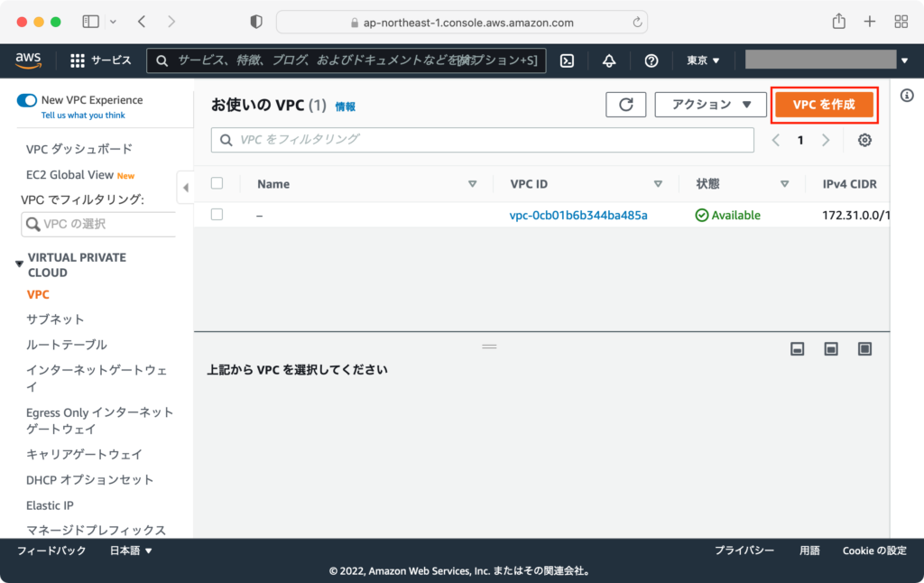Viewport: 924px width, 583px height.
Task: Open Safari share icon
Action: (839, 22)
